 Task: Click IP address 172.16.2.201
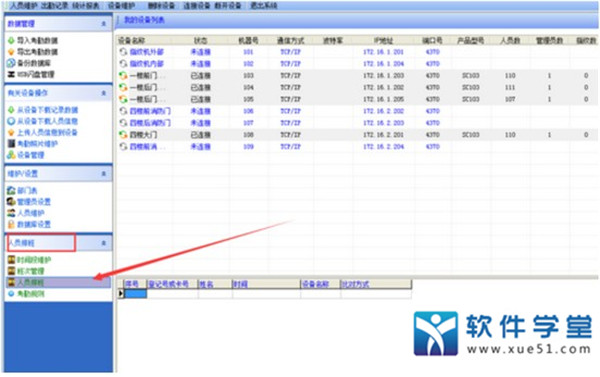(x=383, y=135)
